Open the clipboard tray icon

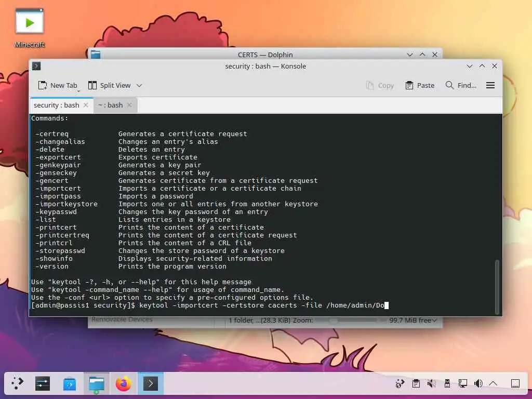(x=416, y=384)
